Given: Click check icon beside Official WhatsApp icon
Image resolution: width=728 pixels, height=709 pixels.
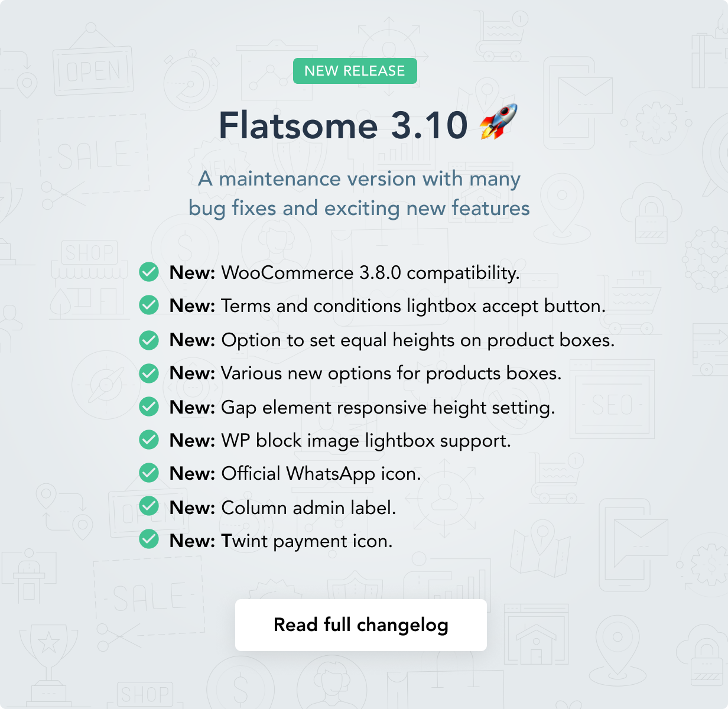Looking at the screenshot, I should pyautogui.click(x=149, y=473).
